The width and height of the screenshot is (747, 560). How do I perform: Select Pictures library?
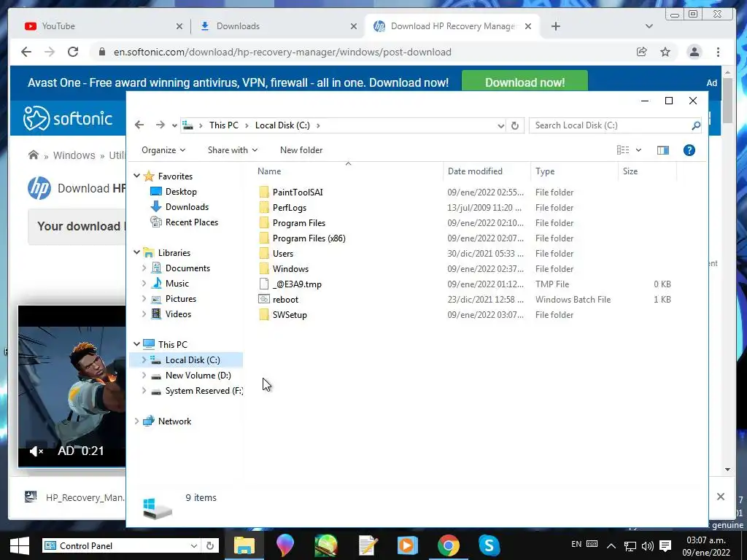[181, 298]
